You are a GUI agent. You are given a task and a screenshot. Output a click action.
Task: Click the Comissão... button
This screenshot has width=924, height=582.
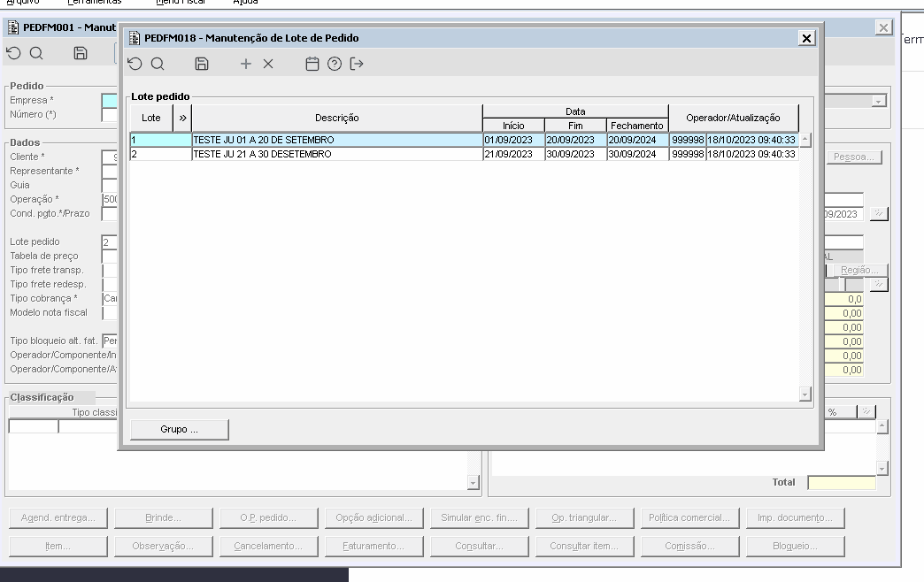click(x=689, y=546)
